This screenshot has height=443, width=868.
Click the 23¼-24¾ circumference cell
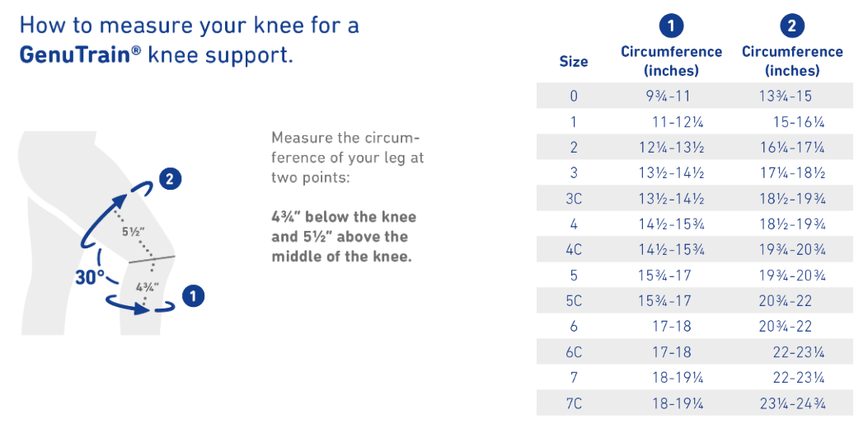[x=792, y=403]
